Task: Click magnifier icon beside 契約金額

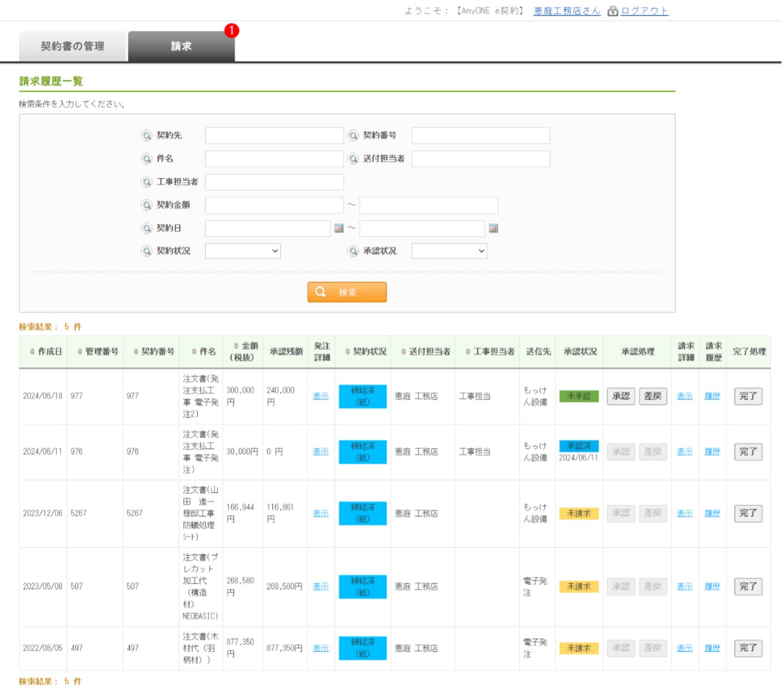Action: click(x=147, y=205)
